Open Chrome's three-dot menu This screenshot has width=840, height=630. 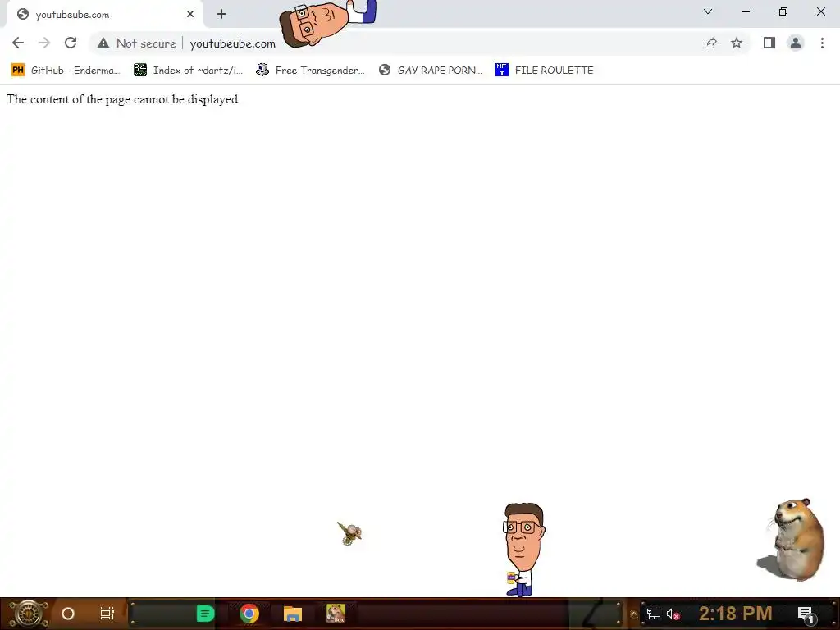tap(822, 43)
